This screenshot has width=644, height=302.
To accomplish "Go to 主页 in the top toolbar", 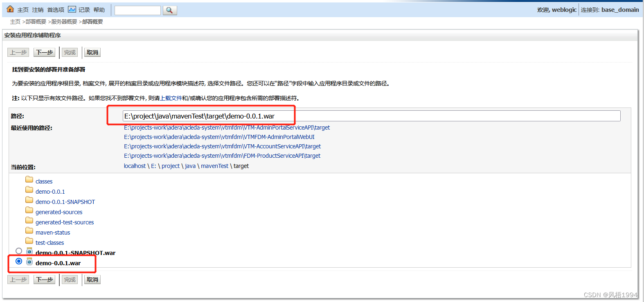I will tap(23, 10).
